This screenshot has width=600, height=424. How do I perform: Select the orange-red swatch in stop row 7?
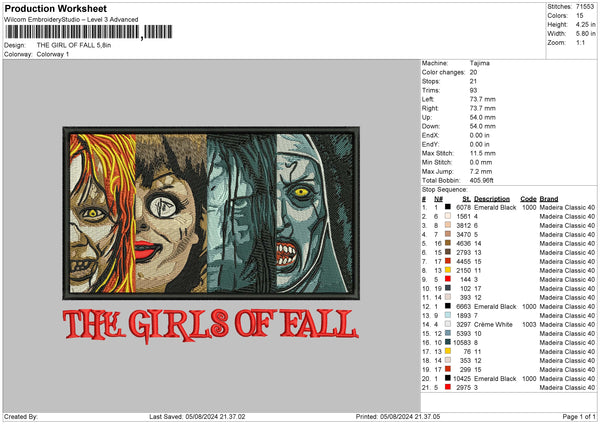pos(448,261)
